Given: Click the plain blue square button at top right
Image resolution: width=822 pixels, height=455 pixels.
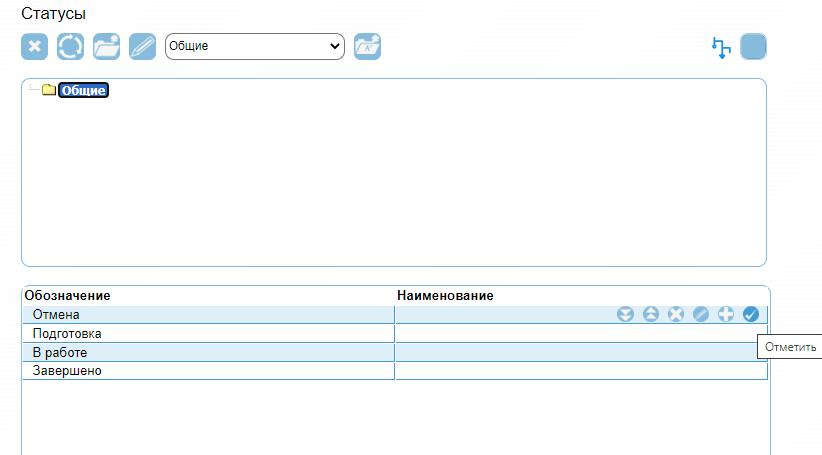Looking at the screenshot, I should 753,47.
